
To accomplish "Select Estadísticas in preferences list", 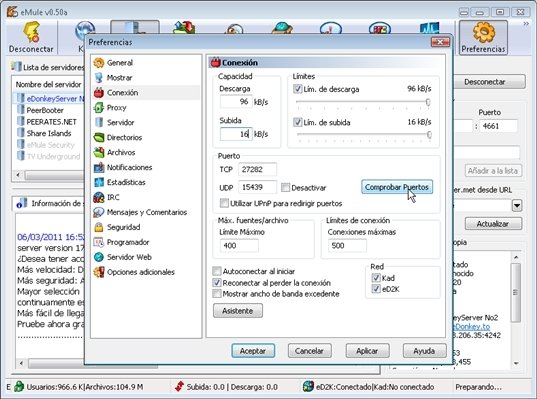I will click(x=126, y=182).
